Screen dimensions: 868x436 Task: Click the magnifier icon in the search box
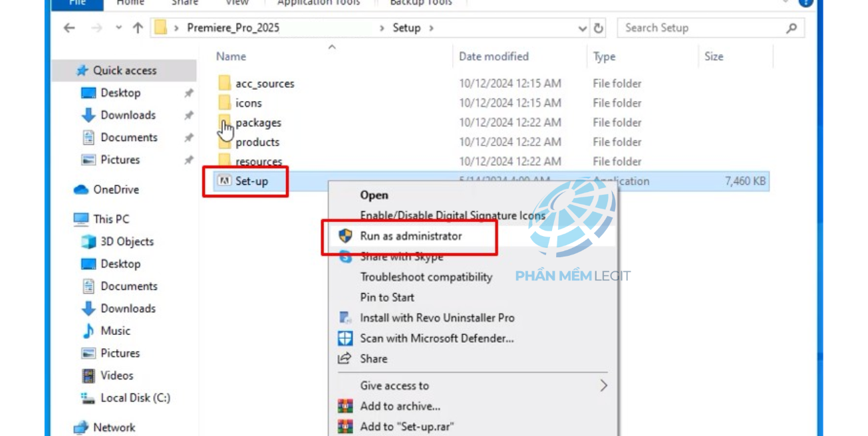(x=791, y=28)
